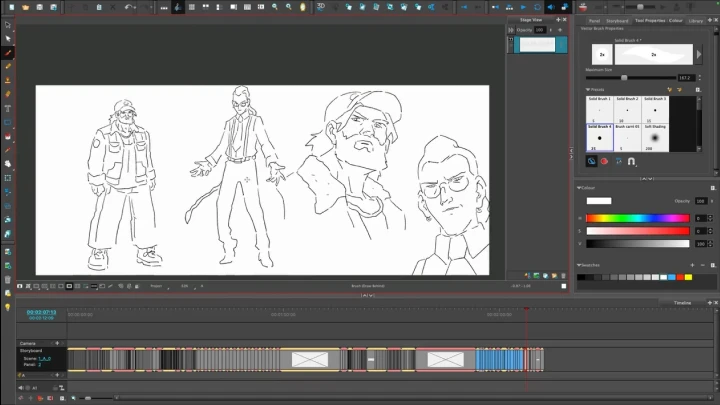Click the Scene name link in timeline
The image size is (720, 405).
45,358
